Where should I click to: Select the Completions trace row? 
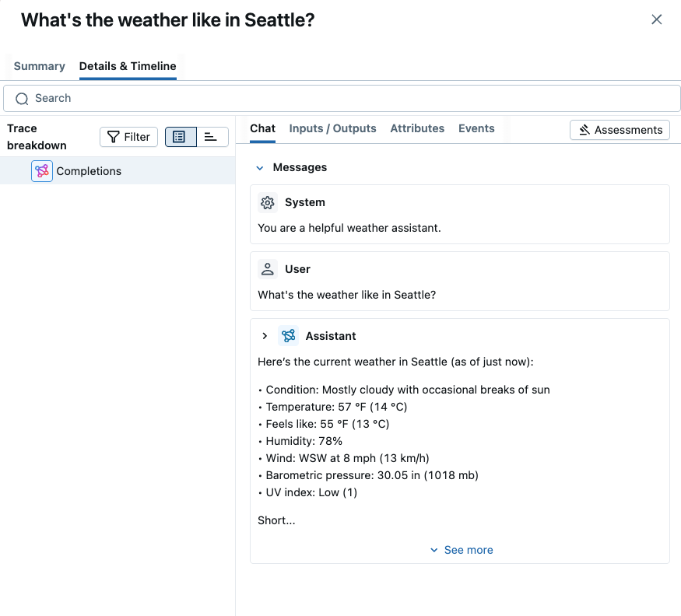click(x=117, y=171)
